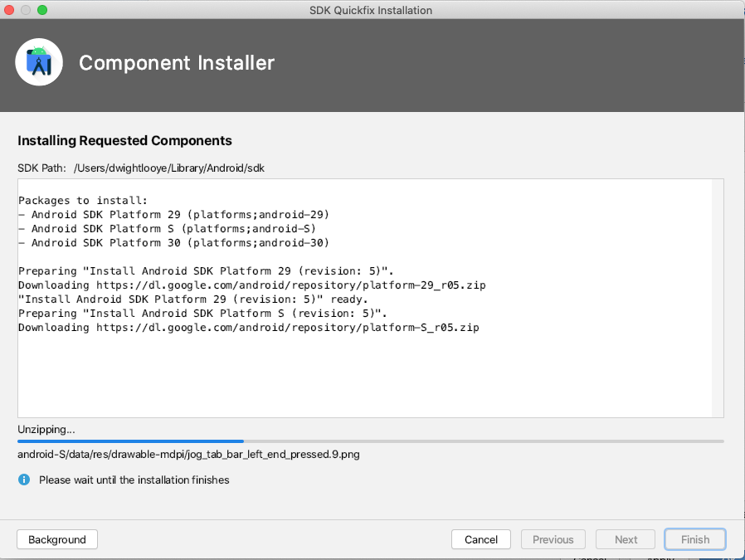Send installation to Background
745x560 pixels.
coord(57,539)
